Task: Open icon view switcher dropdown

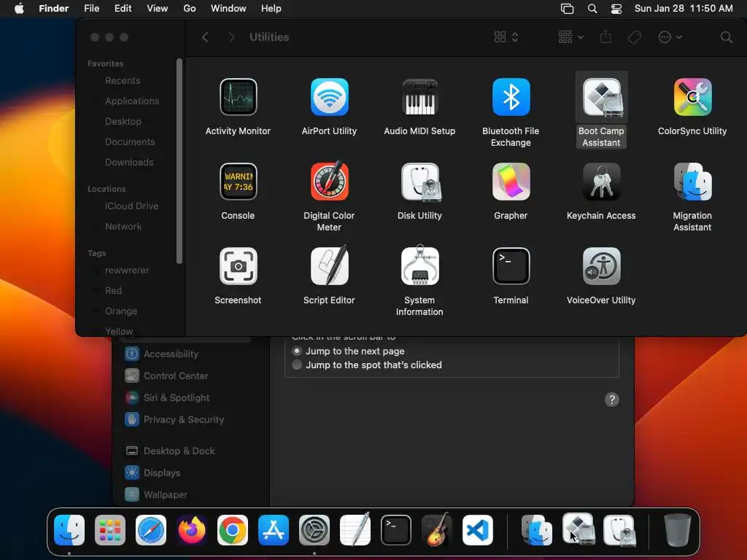Action: pos(506,37)
